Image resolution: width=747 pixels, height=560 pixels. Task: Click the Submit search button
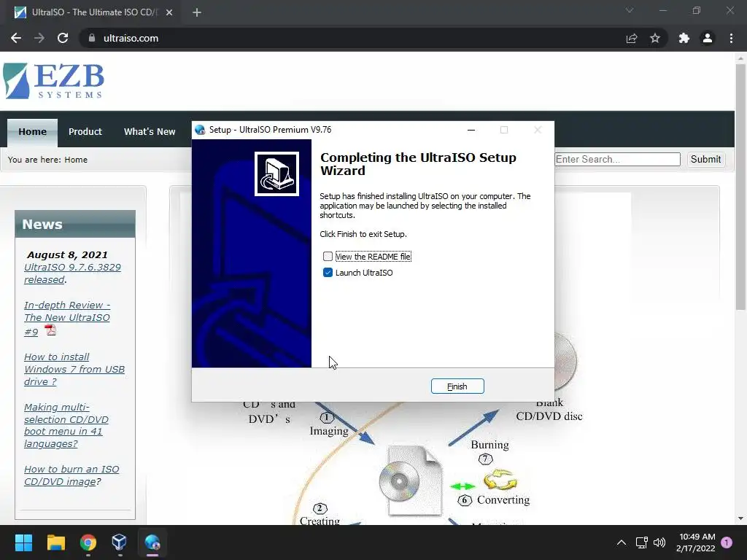pyautogui.click(x=705, y=159)
